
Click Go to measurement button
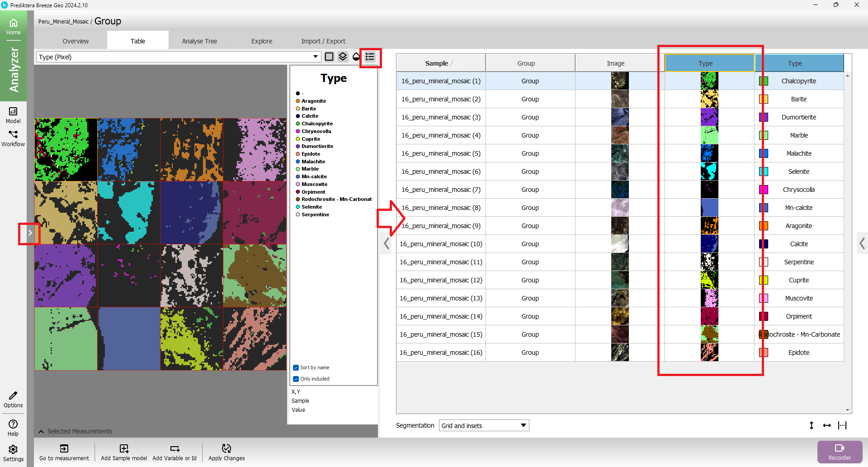point(64,452)
